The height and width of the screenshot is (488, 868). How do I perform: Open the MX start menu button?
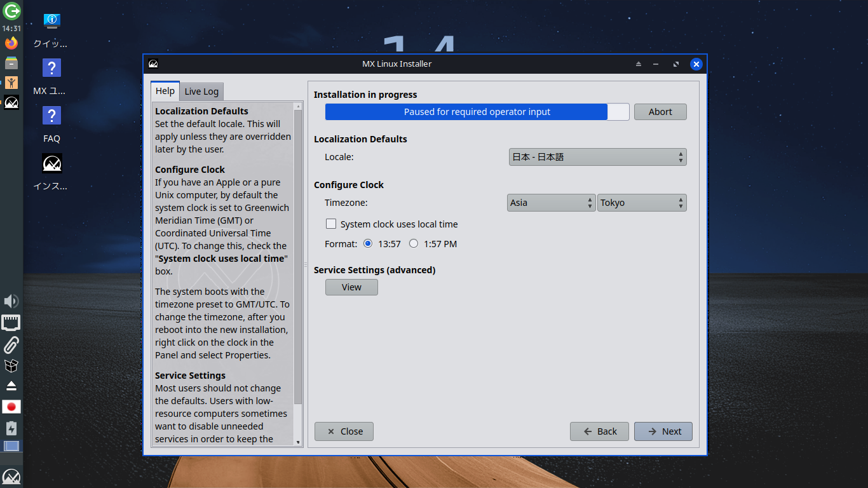point(11,477)
